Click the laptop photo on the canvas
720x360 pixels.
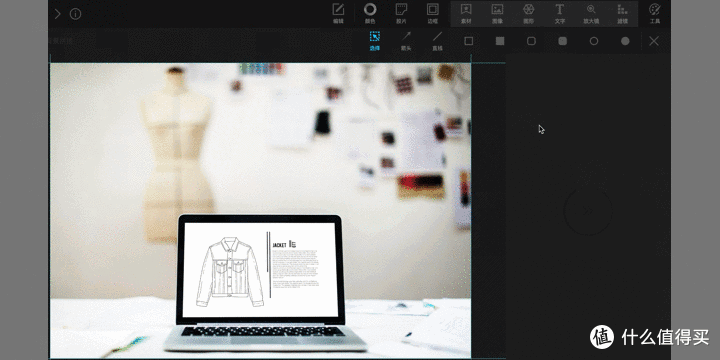(x=260, y=211)
